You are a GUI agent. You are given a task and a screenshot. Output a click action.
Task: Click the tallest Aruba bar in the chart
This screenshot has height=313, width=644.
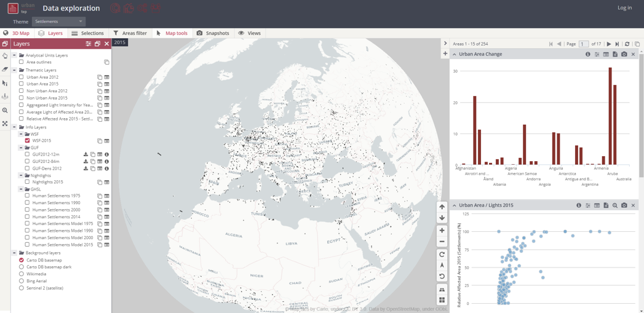[610, 116]
